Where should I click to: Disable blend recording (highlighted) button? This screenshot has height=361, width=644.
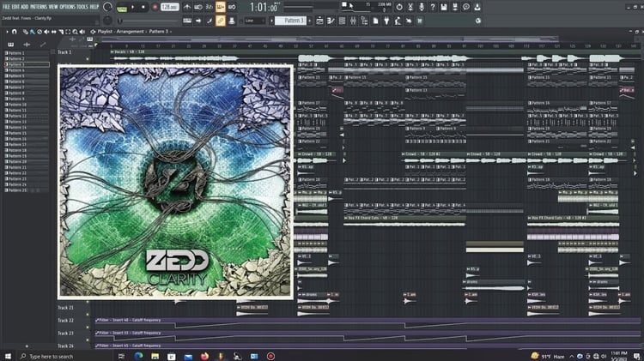221,7
